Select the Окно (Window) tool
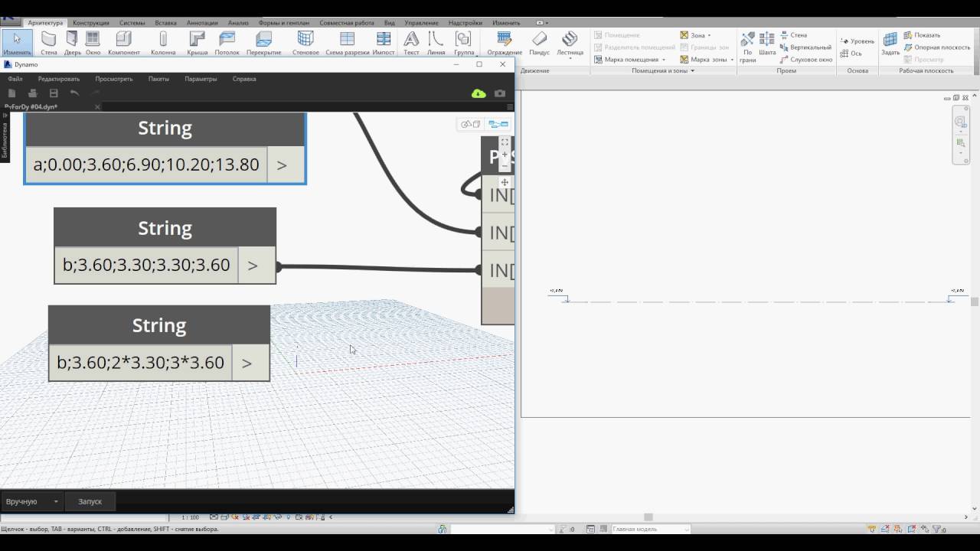980x551 pixels. coord(93,43)
